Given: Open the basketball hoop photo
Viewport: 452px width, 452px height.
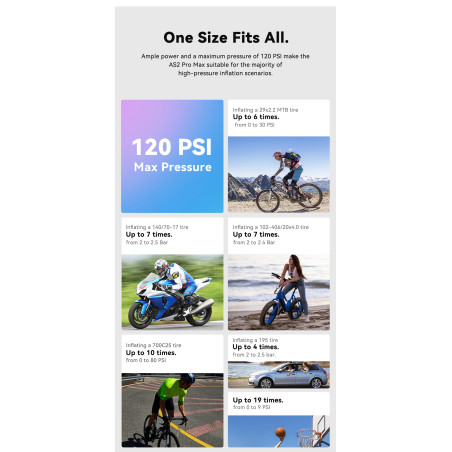Looking at the screenshot, I should point(279,431).
